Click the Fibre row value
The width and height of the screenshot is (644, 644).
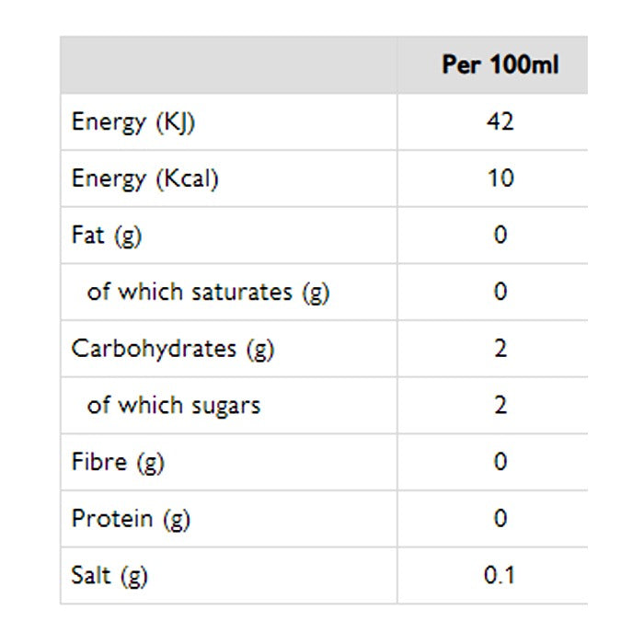click(500, 462)
